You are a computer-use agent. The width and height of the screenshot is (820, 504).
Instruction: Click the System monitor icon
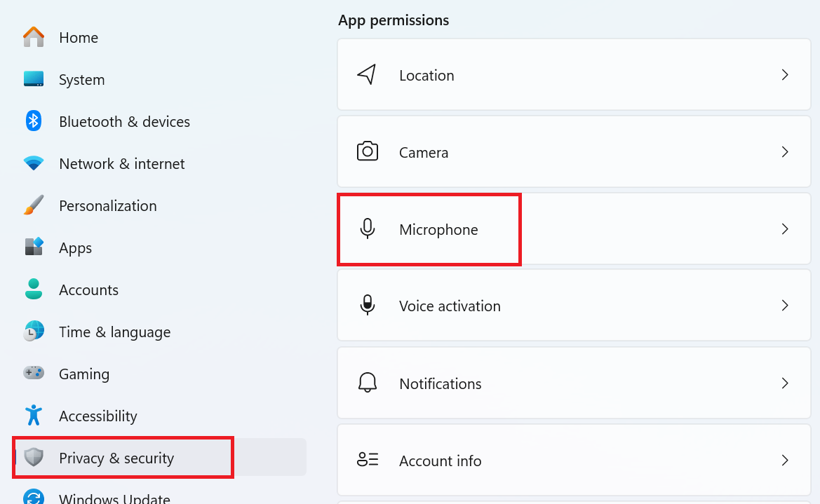pyautogui.click(x=34, y=79)
